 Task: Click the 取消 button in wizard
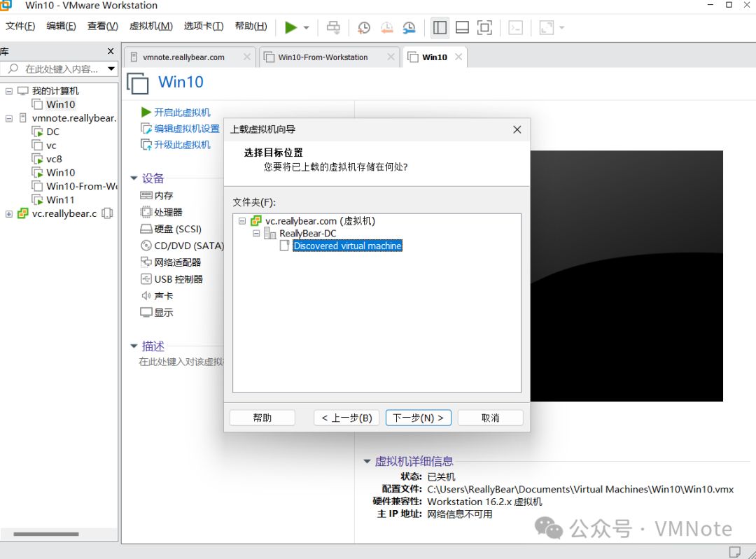[490, 418]
